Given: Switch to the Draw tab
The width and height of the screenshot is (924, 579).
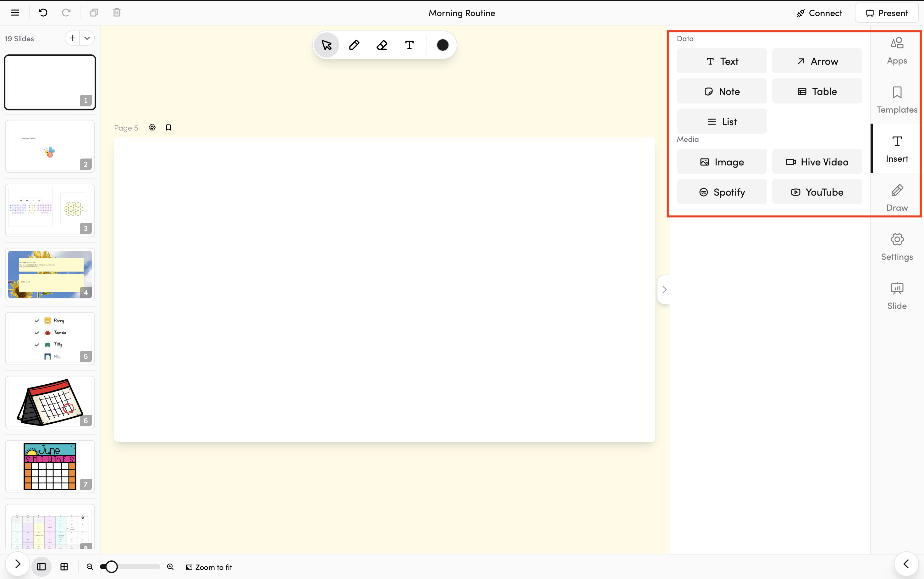Looking at the screenshot, I should tap(896, 198).
